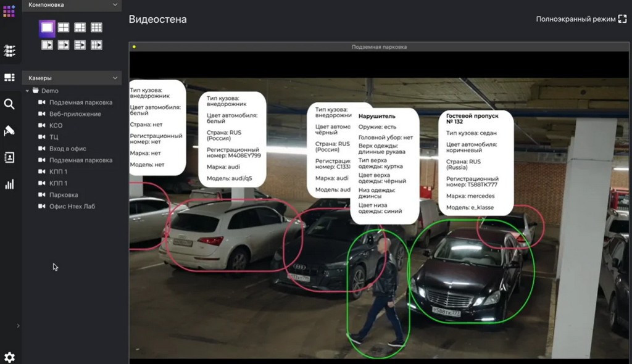Click the Видеостена page heading
632x364 pixels.
[157, 19]
